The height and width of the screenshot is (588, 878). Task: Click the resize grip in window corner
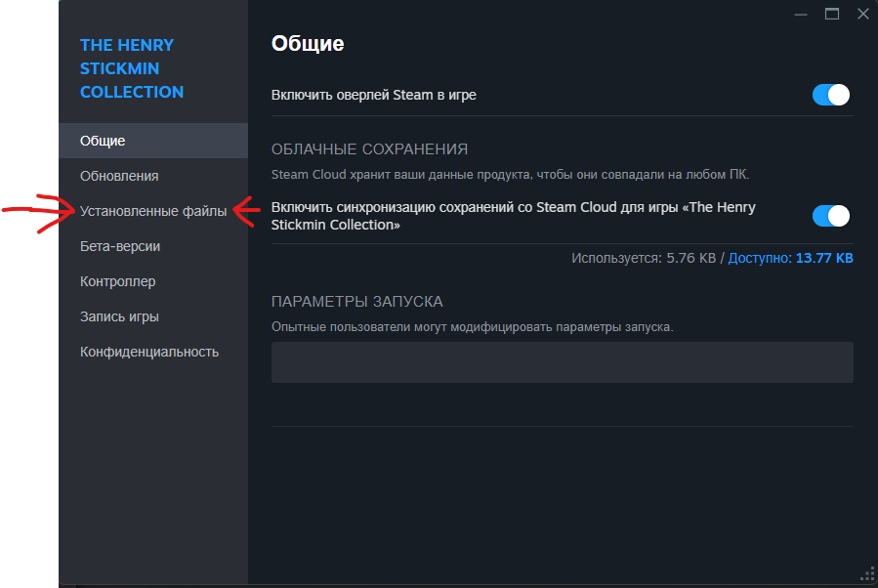[867, 574]
